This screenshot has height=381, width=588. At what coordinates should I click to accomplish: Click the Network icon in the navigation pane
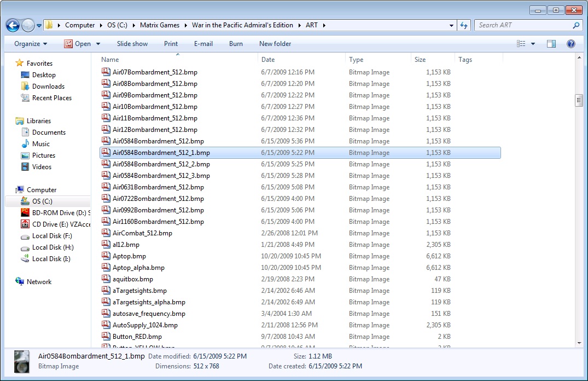click(x=20, y=281)
